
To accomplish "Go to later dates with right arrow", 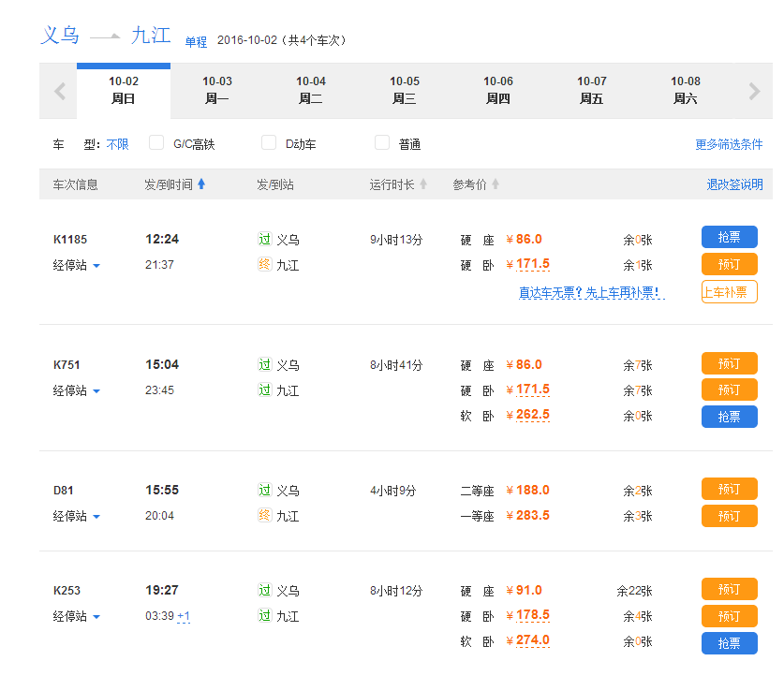I will tap(755, 91).
